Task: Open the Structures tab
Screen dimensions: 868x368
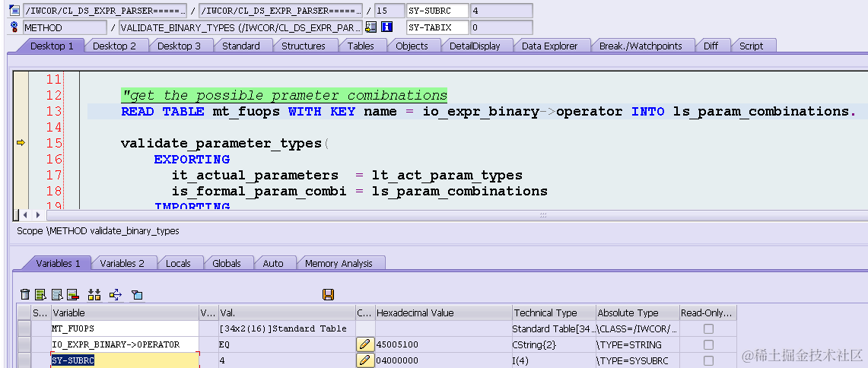Action: (x=304, y=46)
